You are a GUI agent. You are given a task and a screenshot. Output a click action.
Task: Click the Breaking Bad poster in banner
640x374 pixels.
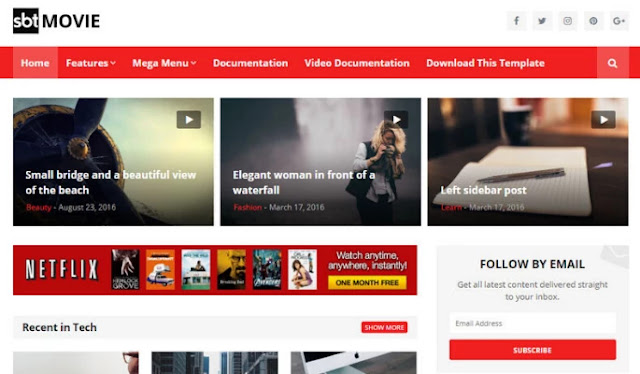(231, 270)
